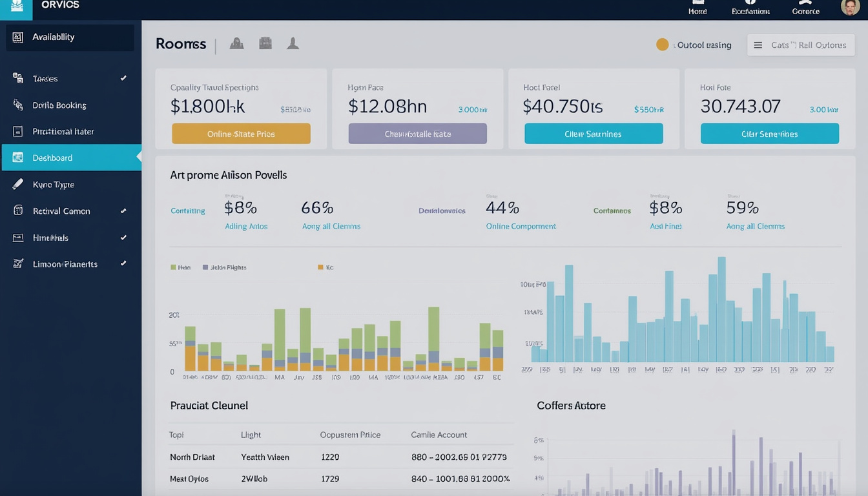Click the person icon beside the Rooms heading

point(293,43)
